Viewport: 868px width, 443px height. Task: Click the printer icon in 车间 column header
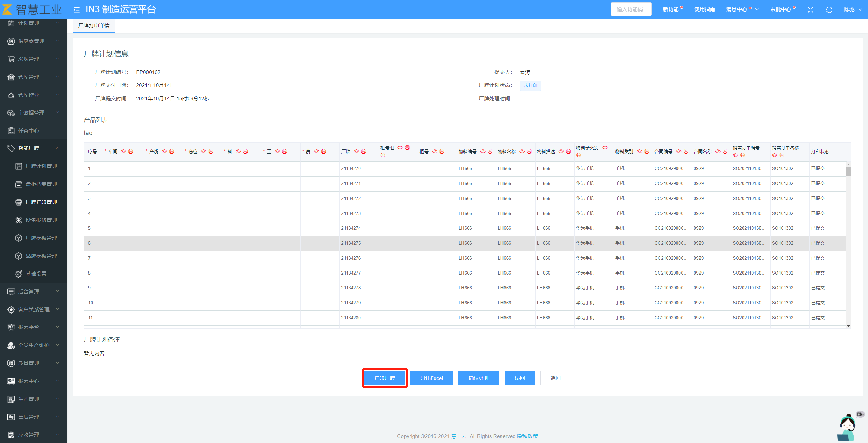click(x=131, y=152)
